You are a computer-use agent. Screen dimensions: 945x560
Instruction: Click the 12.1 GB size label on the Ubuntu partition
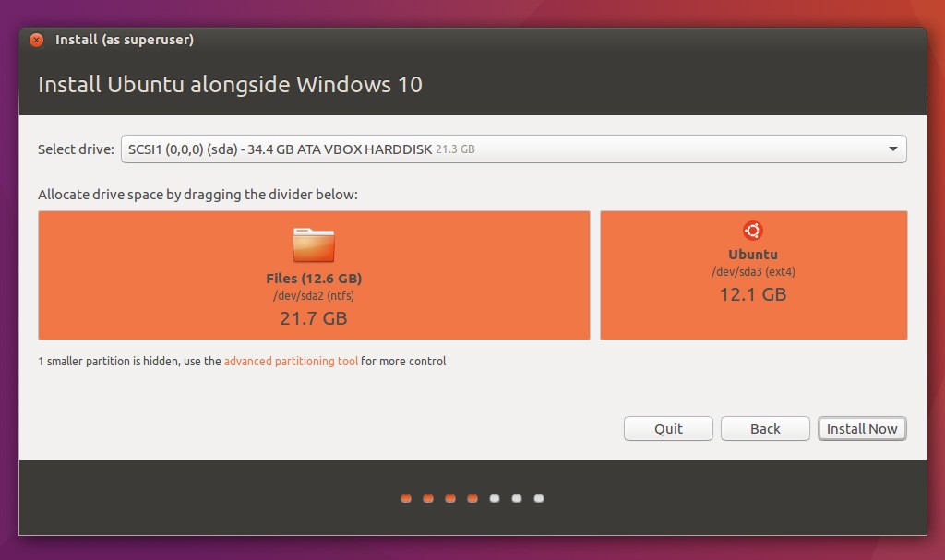(x=753, y=294)
